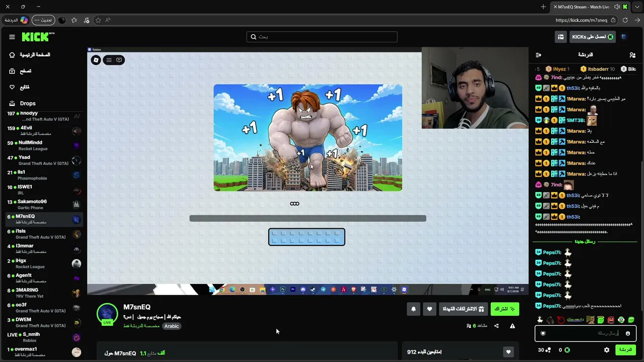Click the get KICKs button
This screenshot has height=362, width=644.
(592, 37)
